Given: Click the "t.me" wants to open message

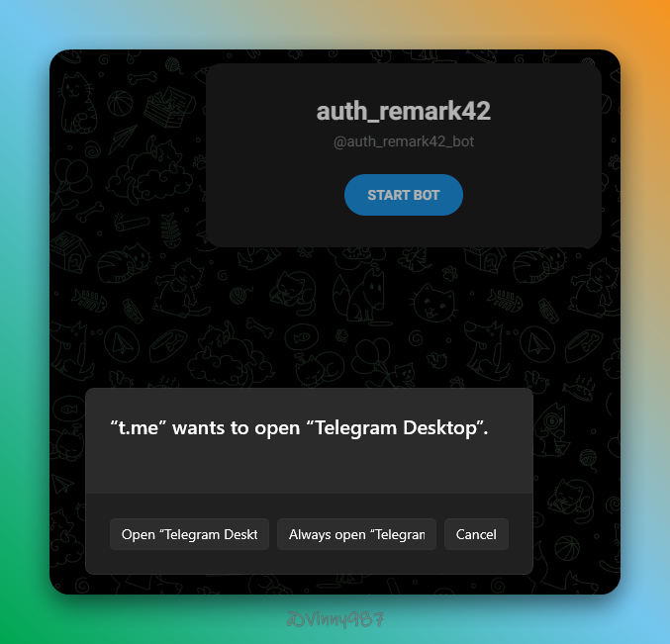Looking at the screenshot, I should pyautogui.click(x=300, y=427).
